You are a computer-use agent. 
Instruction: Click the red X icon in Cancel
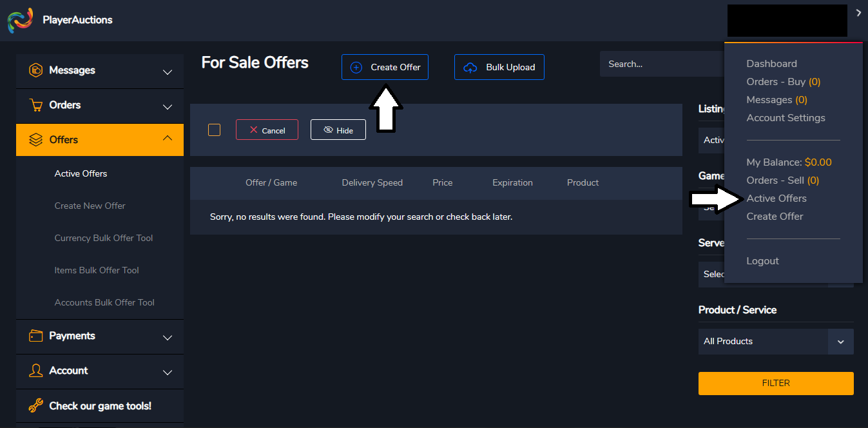point(253,130)
